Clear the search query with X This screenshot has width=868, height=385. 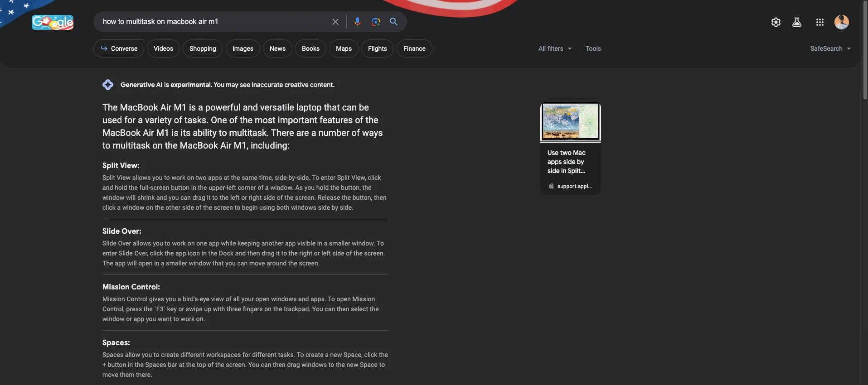[335, 22]
